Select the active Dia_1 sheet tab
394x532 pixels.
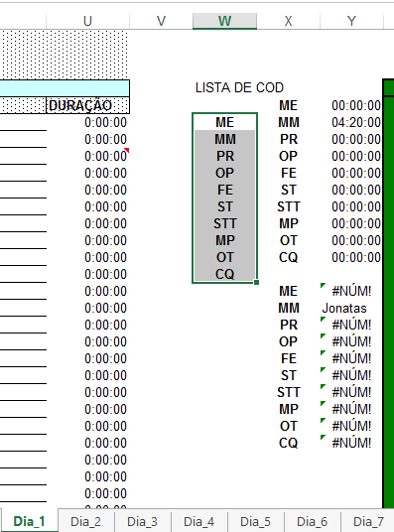[x=29, y=521]
